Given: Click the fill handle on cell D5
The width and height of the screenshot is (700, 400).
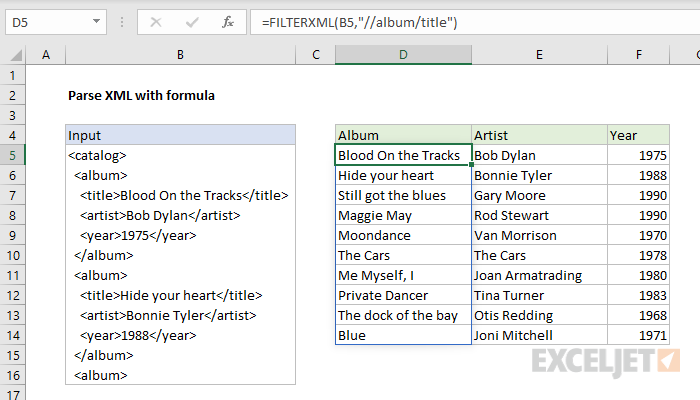Looking at the screenshot, I should pos(471,165).
